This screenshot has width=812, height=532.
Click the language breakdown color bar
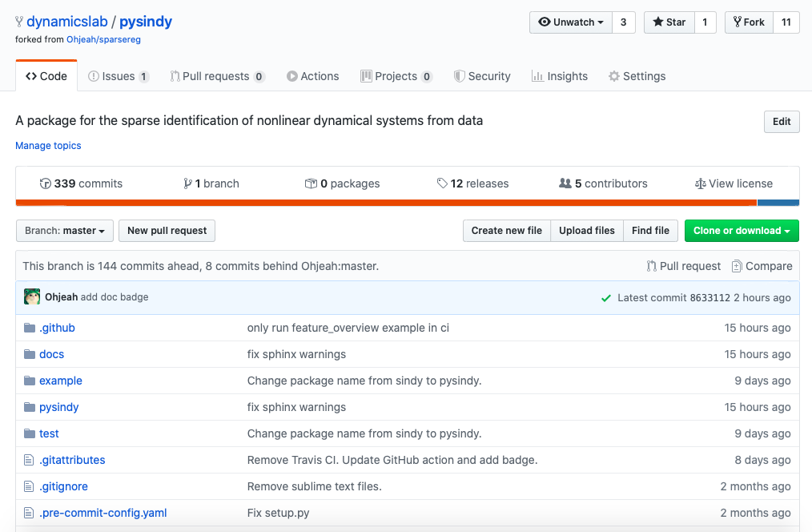(408, 203)
